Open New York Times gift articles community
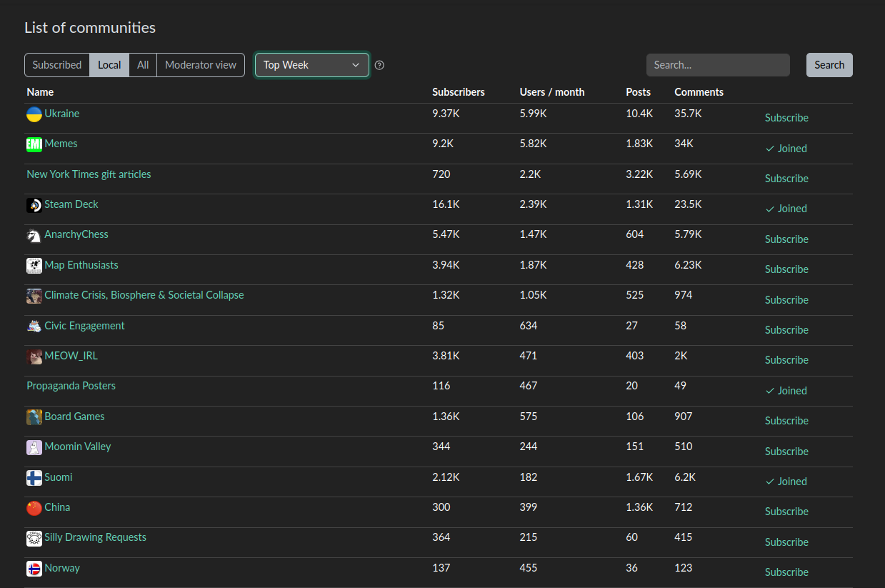 (x=89, y=174)
